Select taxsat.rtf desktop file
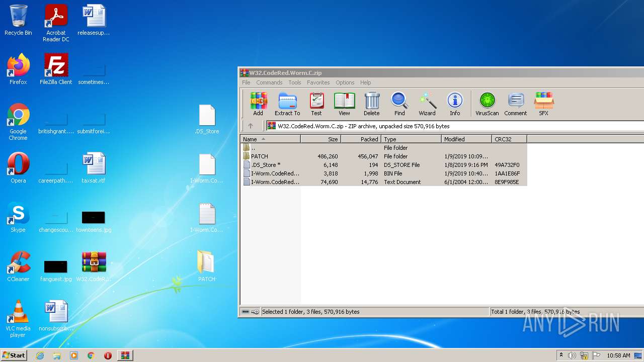This screenshot has width=644, height=362. pyautogui.click(x=94, y=168)
